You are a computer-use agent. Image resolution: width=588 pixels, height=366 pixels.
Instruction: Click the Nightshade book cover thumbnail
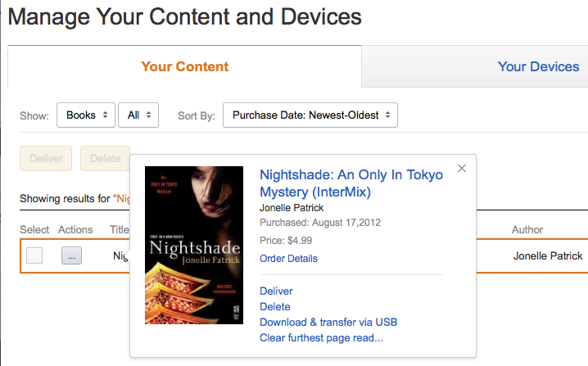(x=194, y=245)
